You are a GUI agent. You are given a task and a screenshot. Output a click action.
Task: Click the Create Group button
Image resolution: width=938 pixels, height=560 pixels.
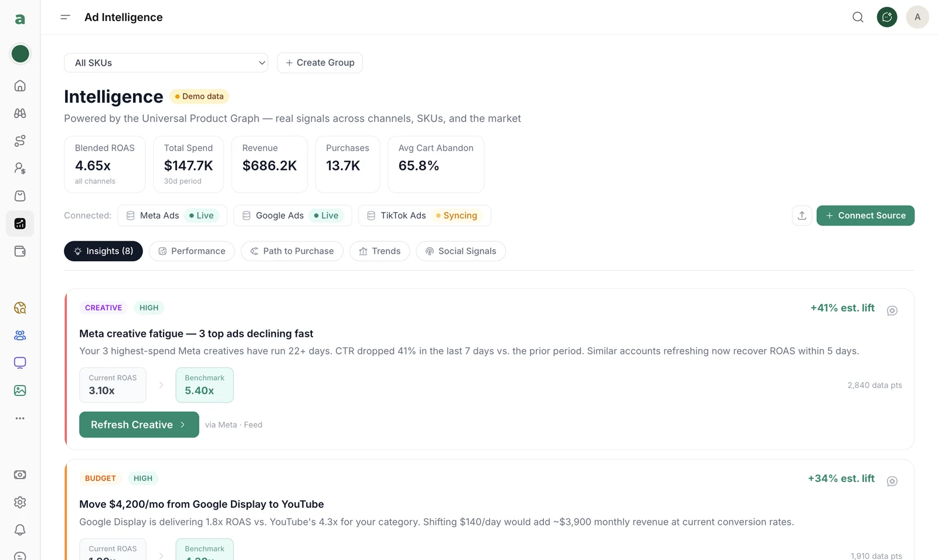320,63
